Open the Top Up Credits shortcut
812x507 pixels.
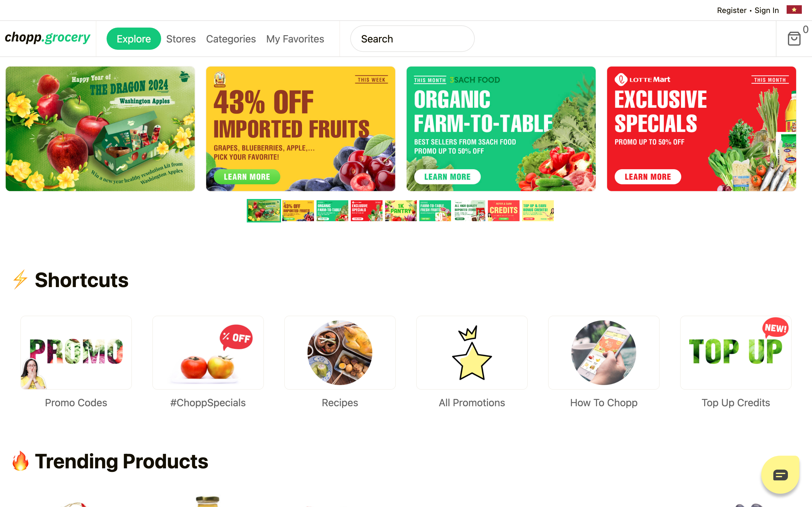point(736,353)
